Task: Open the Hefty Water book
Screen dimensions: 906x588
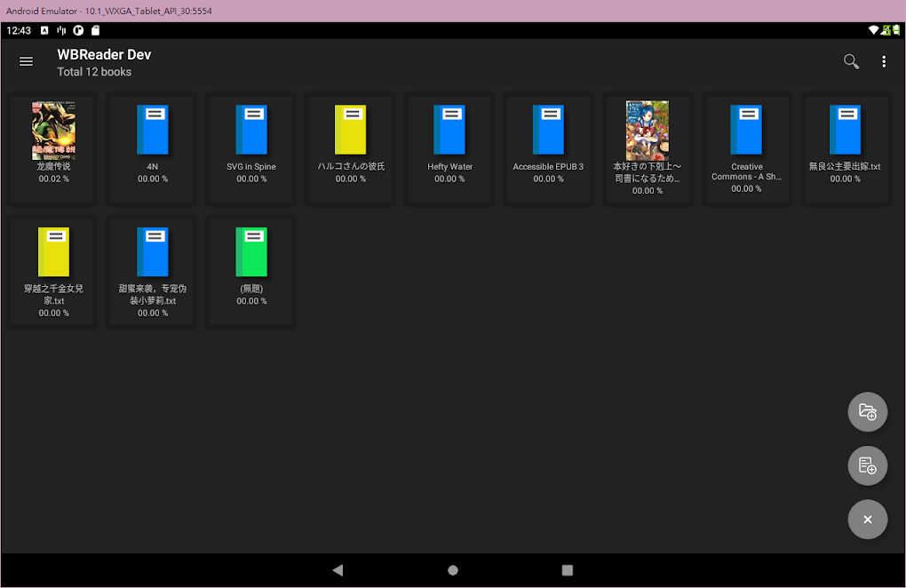Action: (449, 131)
